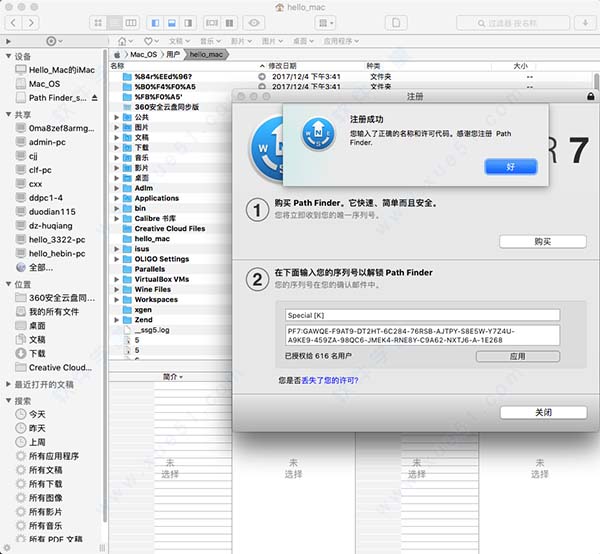Click the new file document icon
This screenshot has height=554, width=600.
396,23
